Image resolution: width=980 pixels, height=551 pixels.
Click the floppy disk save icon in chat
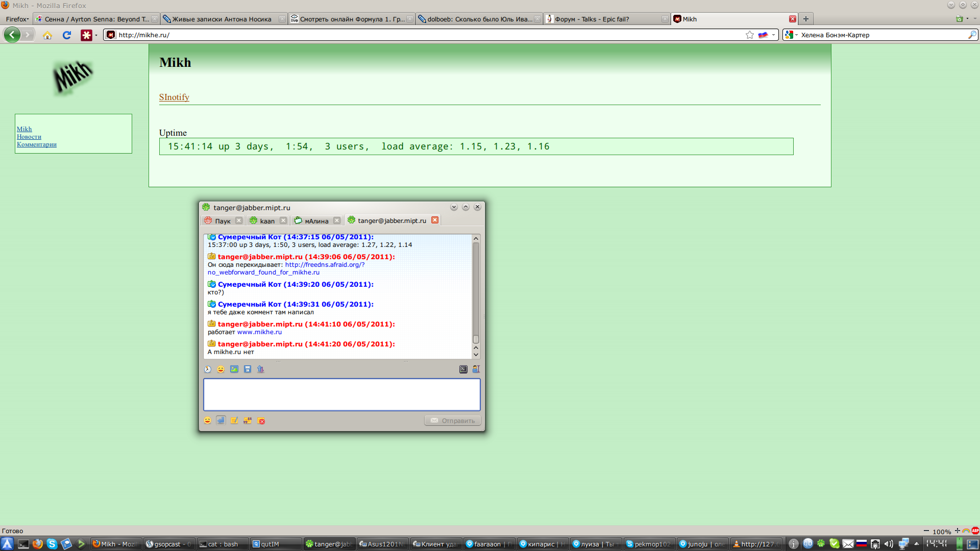pos(248,369)
